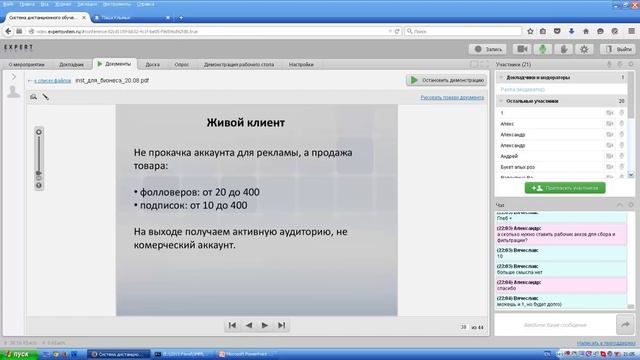Open settings via the sun-gear icon

pyautogui.click(x=584, y=49)
